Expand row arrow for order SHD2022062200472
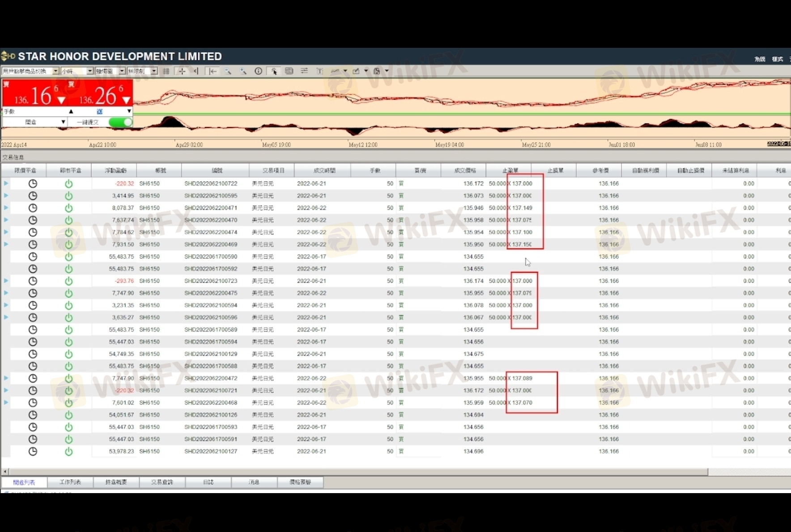Screen dimensions: 791x532 [6, 378]
